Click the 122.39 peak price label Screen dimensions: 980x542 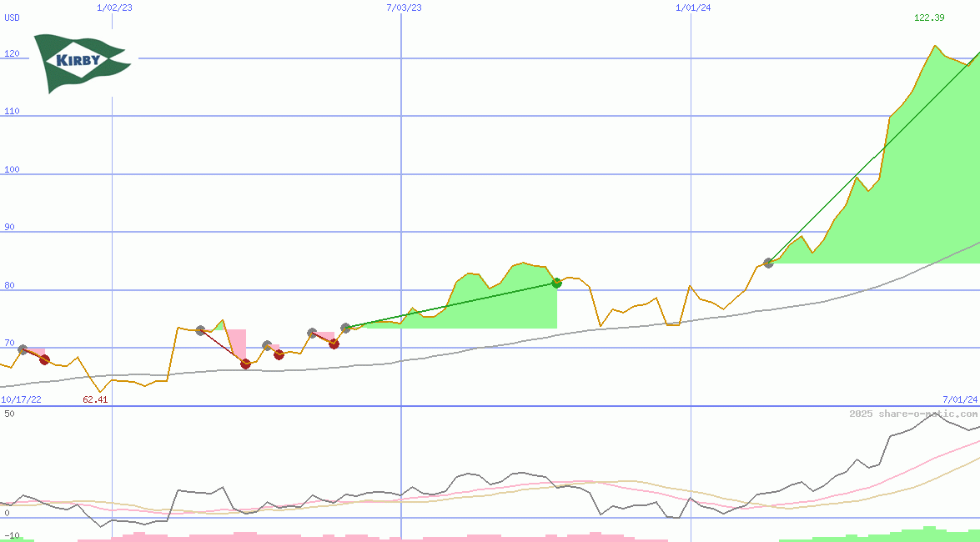929,18
